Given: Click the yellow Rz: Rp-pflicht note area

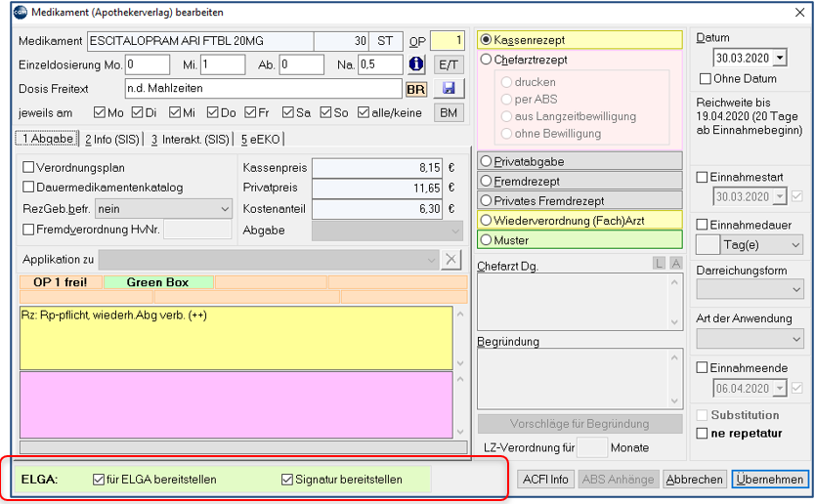Looking at the screenshot, I should pyautogui.click(x=236, y=338).
